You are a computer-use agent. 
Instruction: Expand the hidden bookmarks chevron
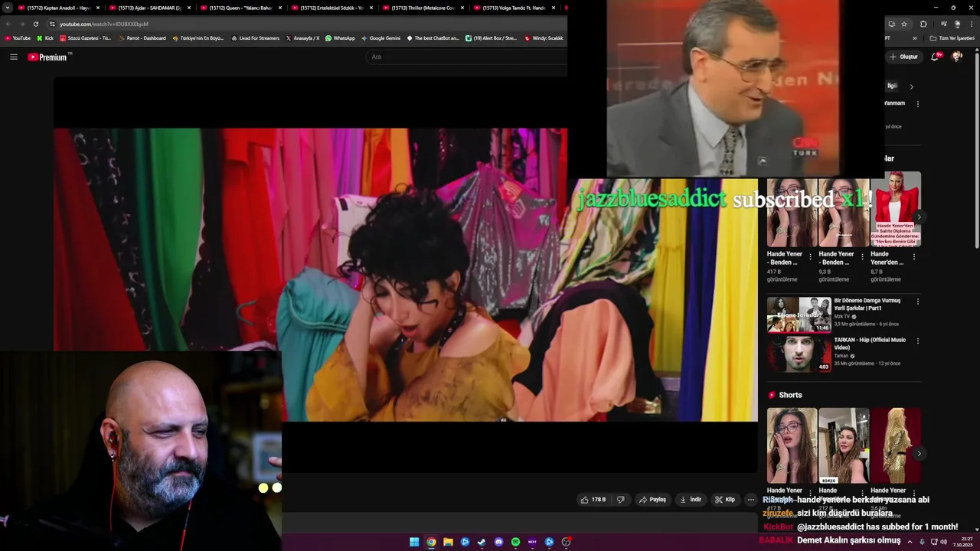pyautogui.click(x=915, y=37)
